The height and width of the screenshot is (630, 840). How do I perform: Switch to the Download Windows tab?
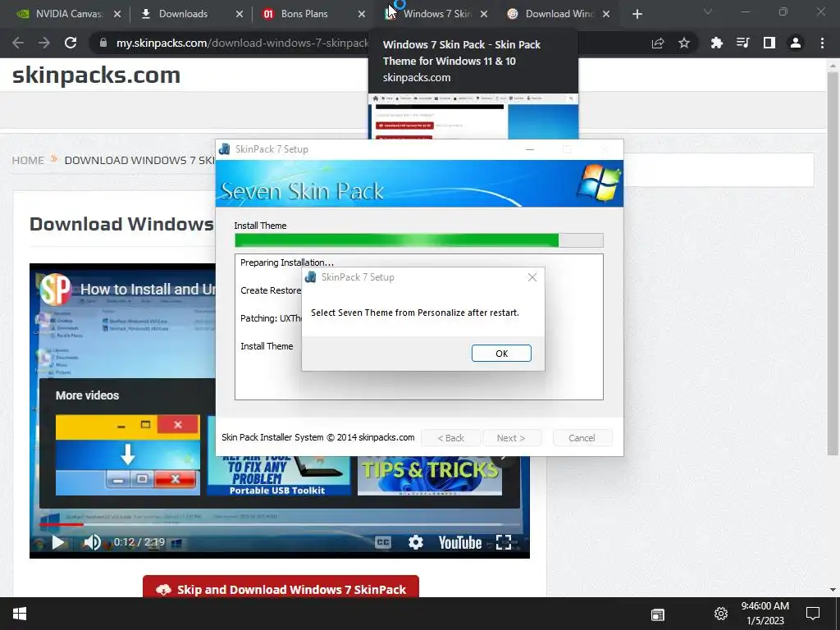click(x=559, y=14)
